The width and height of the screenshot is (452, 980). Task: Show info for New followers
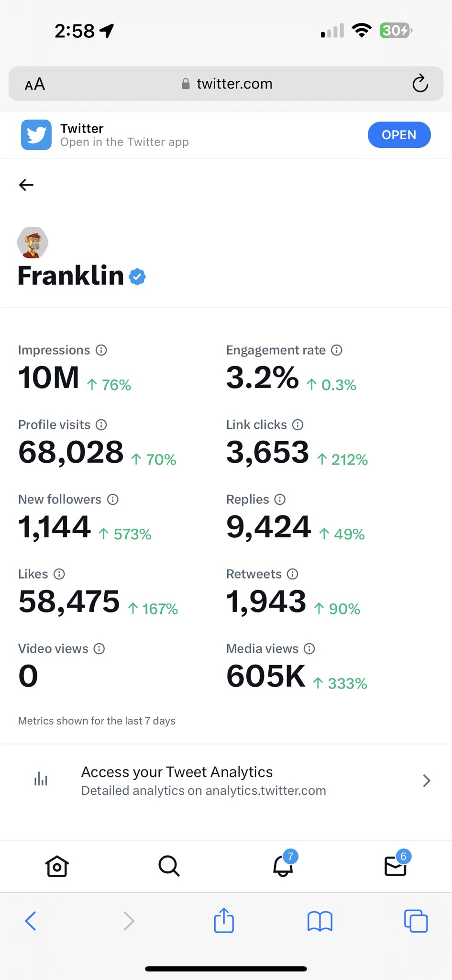tap(113, 500)
